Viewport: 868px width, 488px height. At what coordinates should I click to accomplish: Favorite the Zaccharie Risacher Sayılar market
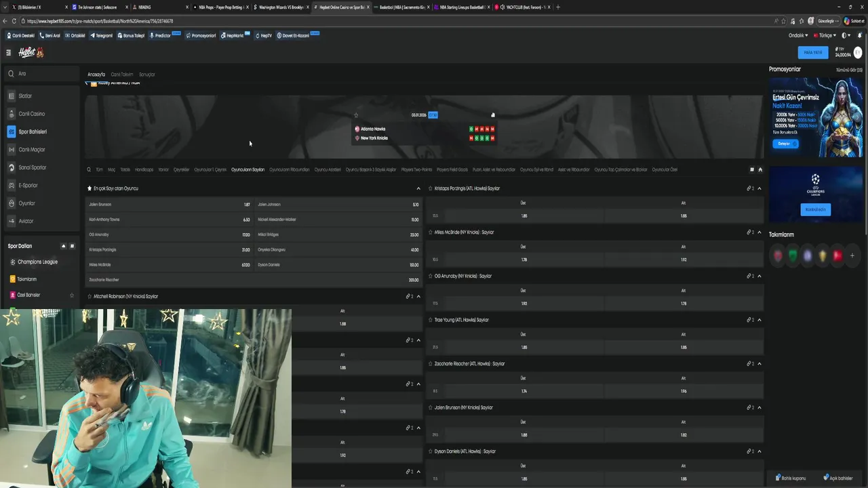tap(430, 364)
